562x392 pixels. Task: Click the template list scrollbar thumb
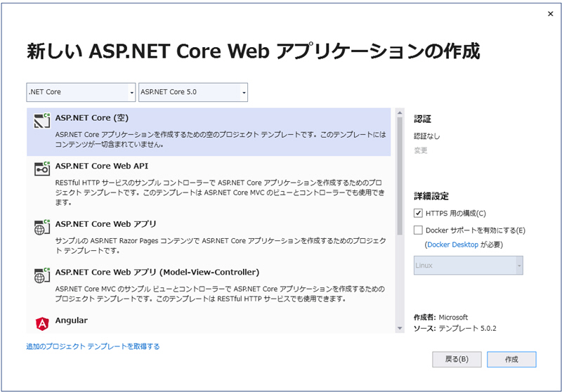tap(400, 176)
